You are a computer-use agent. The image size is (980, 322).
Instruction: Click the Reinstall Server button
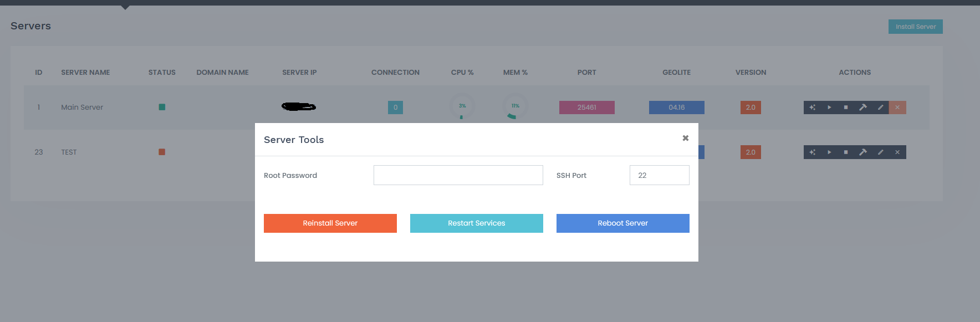coord(330,223)
